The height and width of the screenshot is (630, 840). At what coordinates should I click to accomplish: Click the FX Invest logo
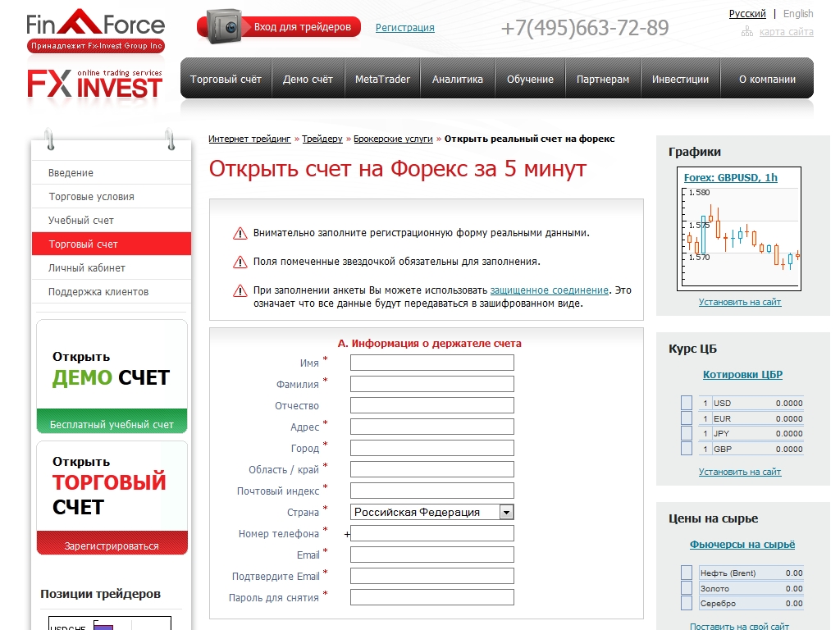click(95, 84)
